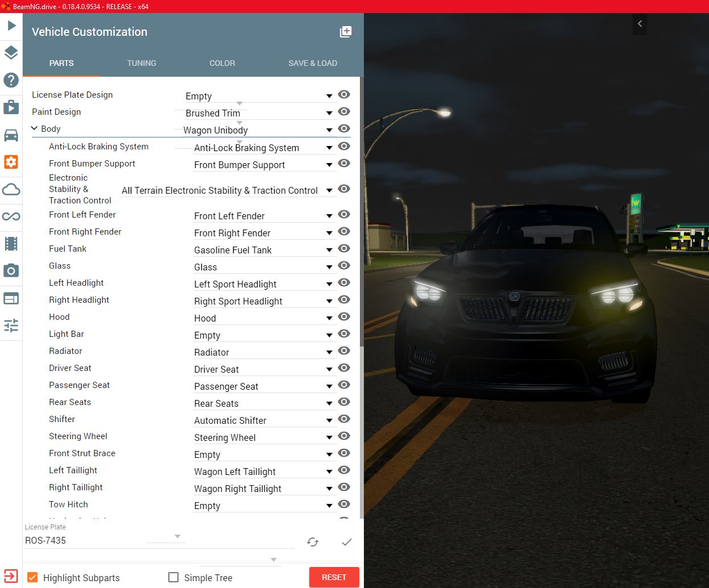Toggle visibility eye for License Plate Design
709x588 pixels.
click(x=344, y=95)
